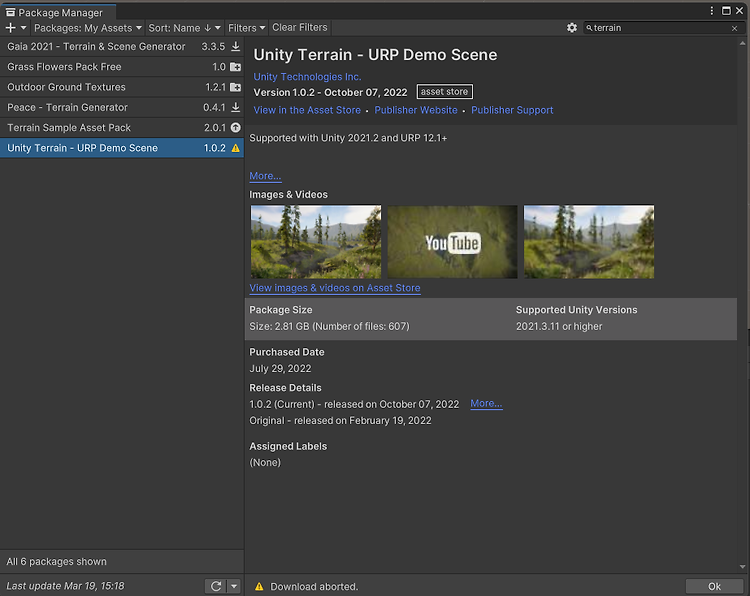Maximize the Package Manager window
The width and height of the screenshot is (750, 596).
726,11
